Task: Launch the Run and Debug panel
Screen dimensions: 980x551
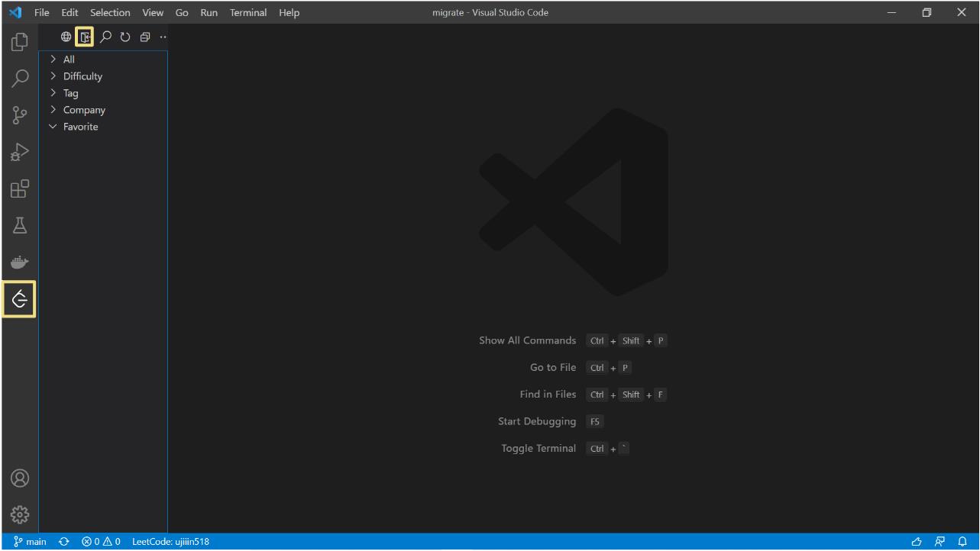Action: (x=19, y=152)
